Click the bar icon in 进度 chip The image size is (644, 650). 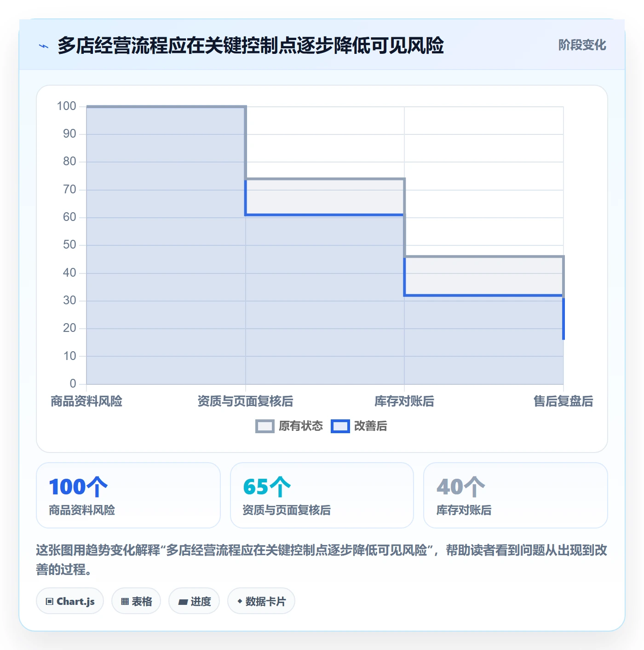click(183, 602)
